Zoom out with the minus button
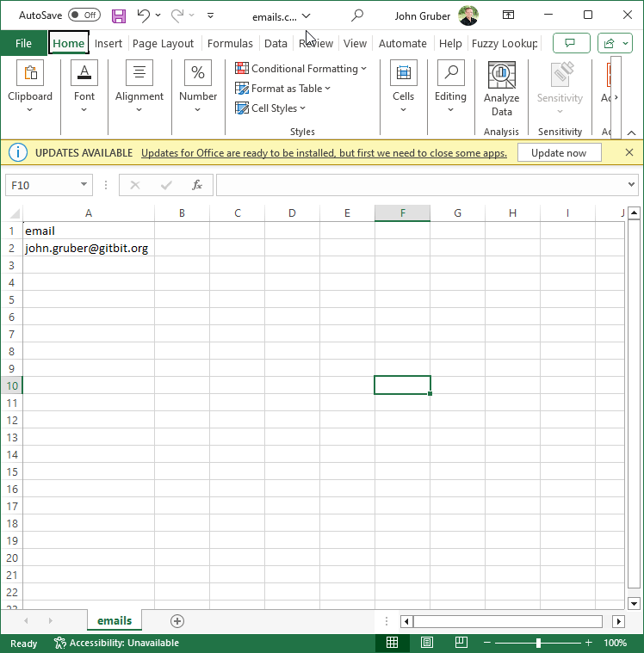Viewport: 644px width, 653px height. [487, 643]
